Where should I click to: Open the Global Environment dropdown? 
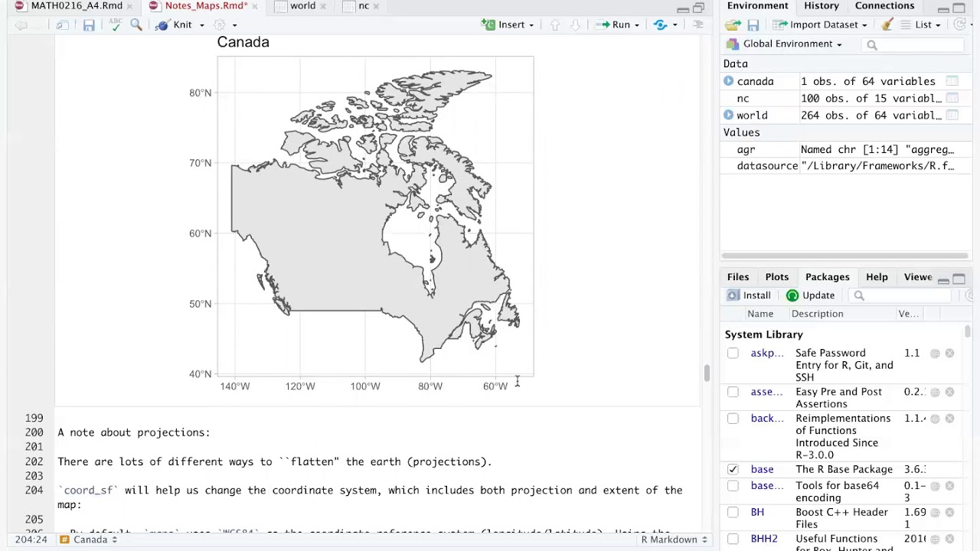click(785, 44)
